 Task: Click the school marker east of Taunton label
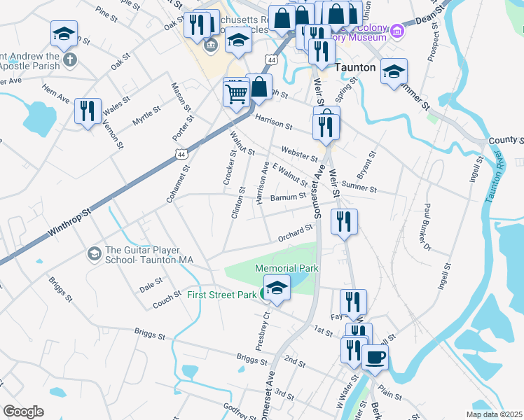tap(394, 73)
